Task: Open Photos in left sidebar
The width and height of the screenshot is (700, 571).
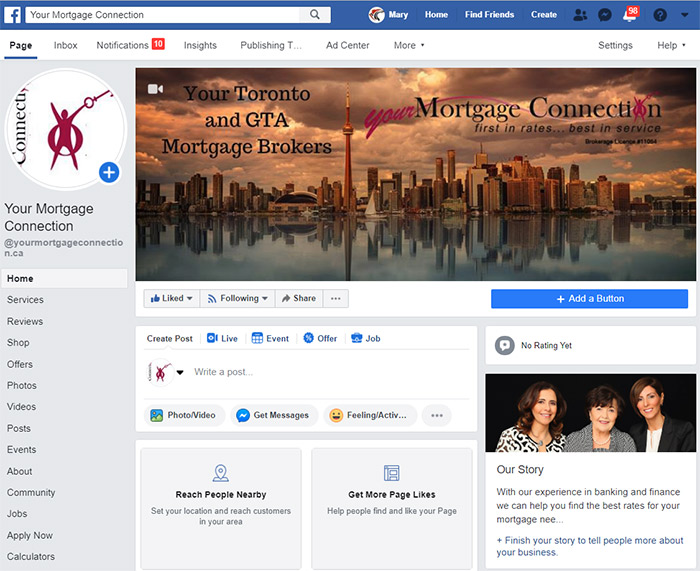Action: 22,386
